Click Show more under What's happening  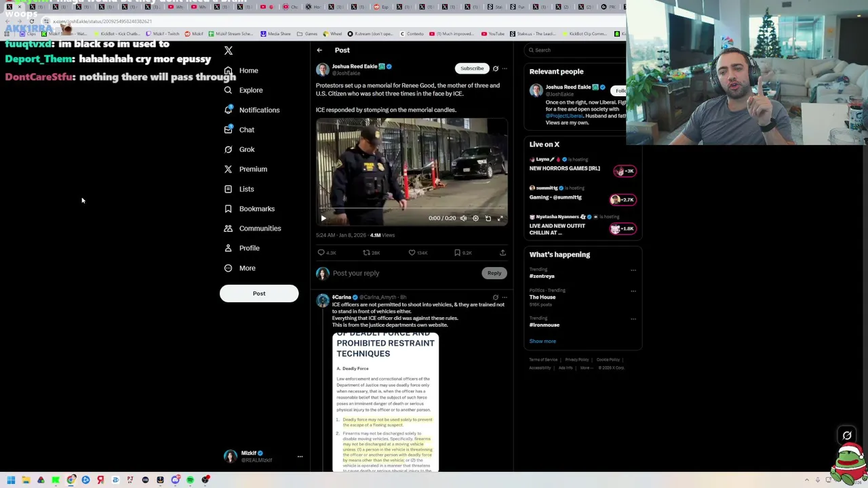(542, 342)
